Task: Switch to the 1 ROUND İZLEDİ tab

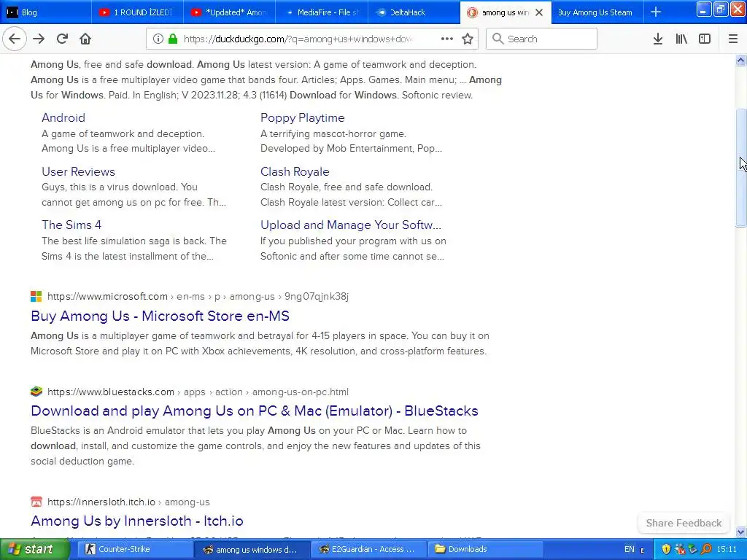Action: click(x=137, y=12)
